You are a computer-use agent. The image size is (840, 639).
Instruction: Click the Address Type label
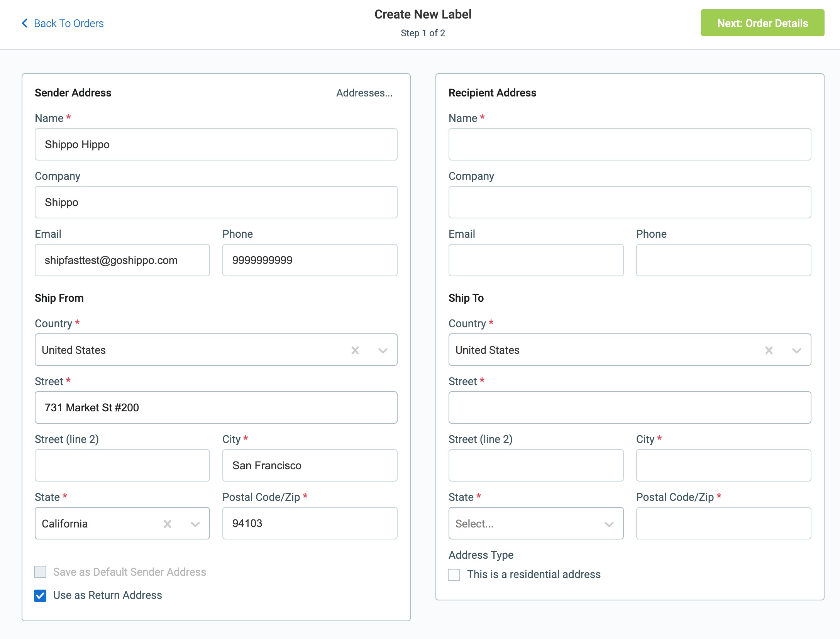[481, 555]
